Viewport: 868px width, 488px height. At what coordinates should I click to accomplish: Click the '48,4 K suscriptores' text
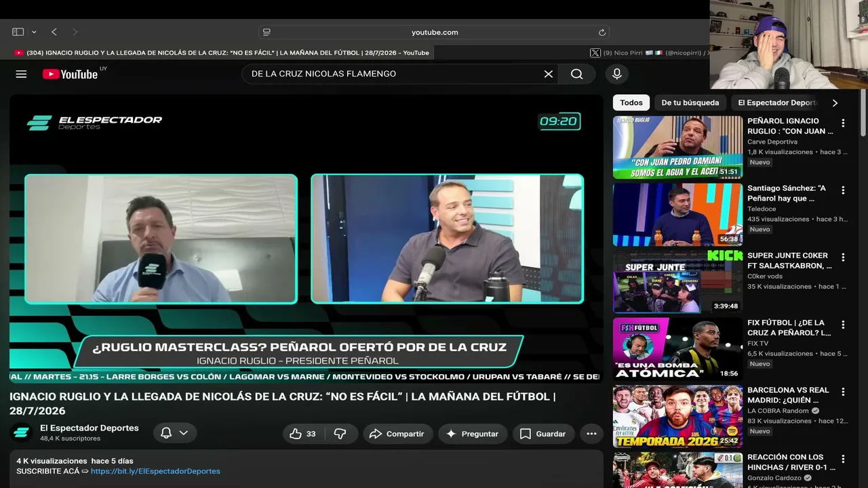(x=71, y=439)
